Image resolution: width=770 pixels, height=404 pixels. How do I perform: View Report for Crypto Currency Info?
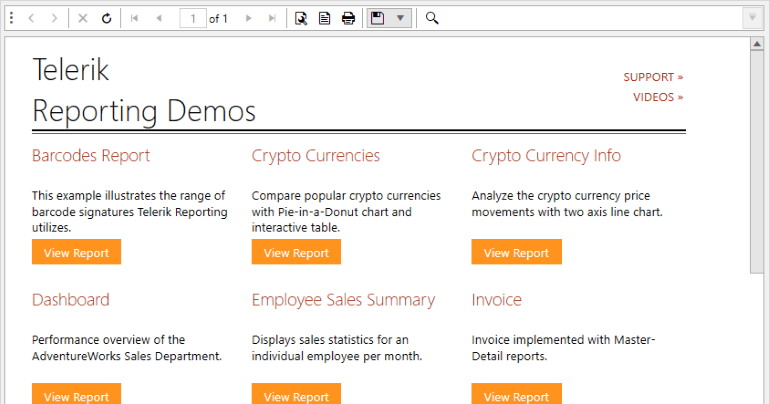[517, 252]
